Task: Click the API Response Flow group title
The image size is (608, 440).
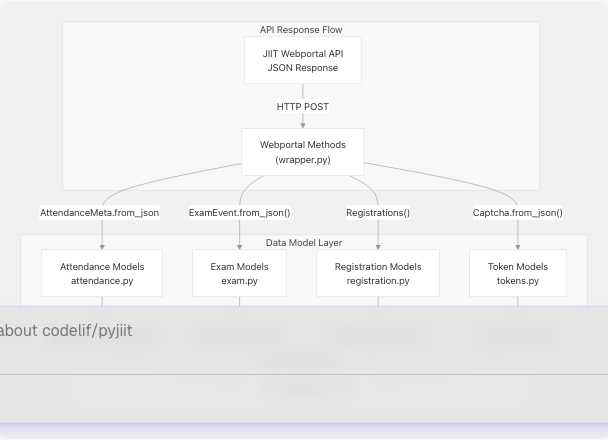Action: click(301, 30)
